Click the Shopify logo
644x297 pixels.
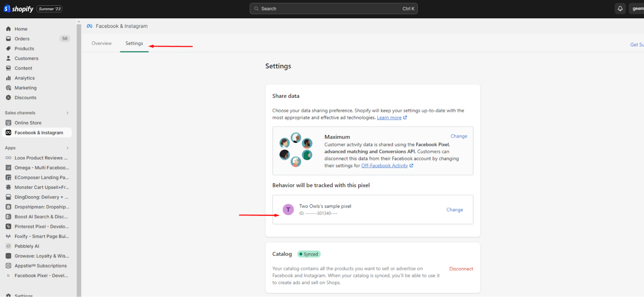pos(19,8)
